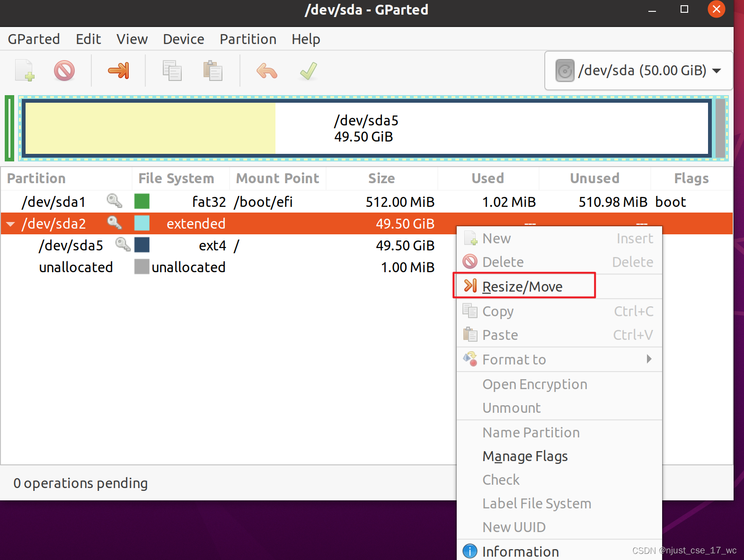Click the Format to icon in context menu
Viewport: 744px width, 560px height.
[x=470, y=359]
